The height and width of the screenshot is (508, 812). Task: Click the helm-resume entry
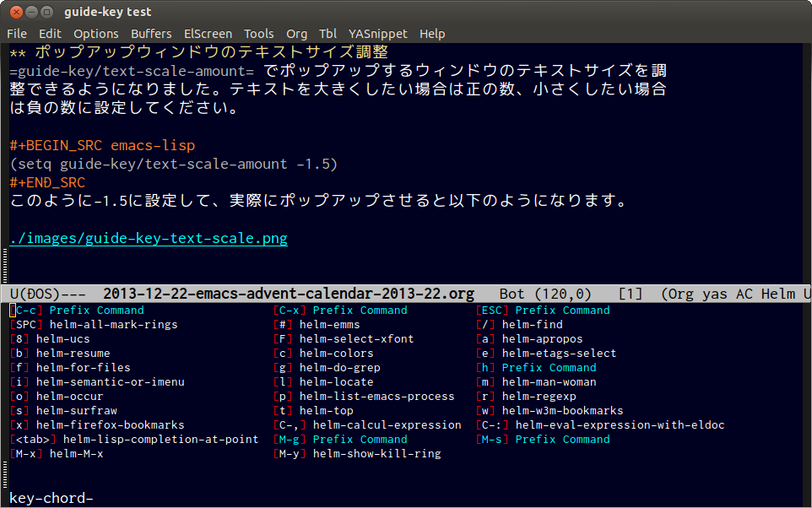(60, 354)
